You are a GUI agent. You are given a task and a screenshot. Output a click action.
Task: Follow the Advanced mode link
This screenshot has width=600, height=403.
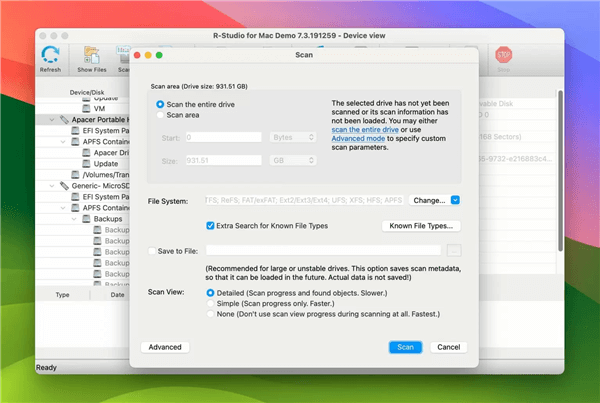pos(358,139)
